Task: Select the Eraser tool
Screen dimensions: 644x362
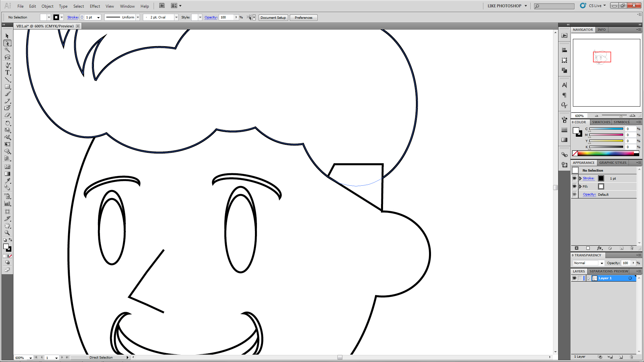Action: (7, 115)
